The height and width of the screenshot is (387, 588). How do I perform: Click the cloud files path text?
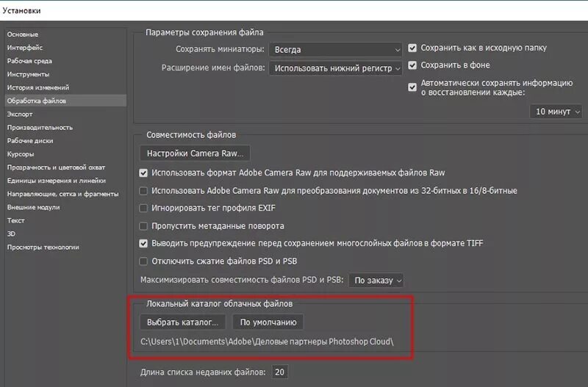click(267, 341)
